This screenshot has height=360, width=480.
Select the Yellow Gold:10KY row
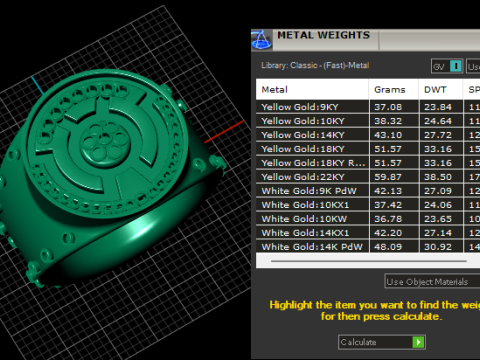pyautogui.click(x=368, y=121)
